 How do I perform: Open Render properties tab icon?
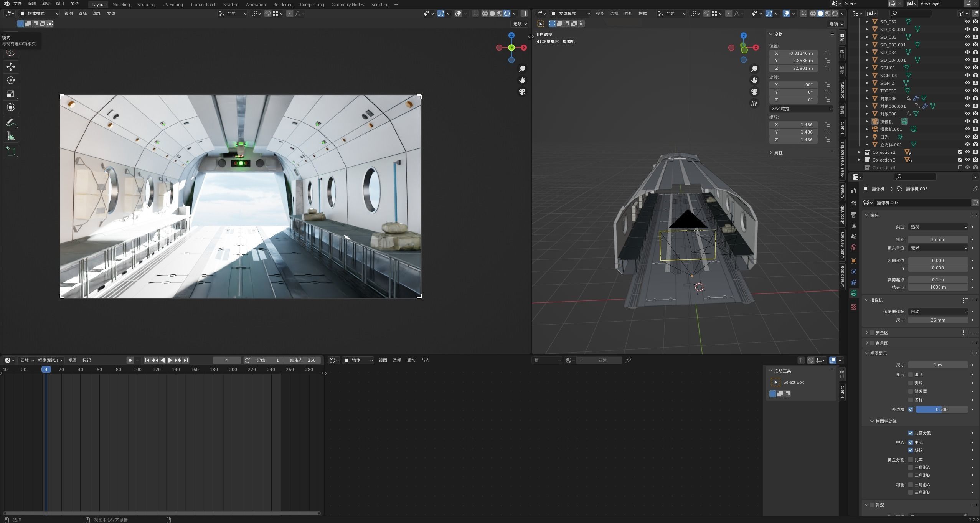(x=854, y=204)
